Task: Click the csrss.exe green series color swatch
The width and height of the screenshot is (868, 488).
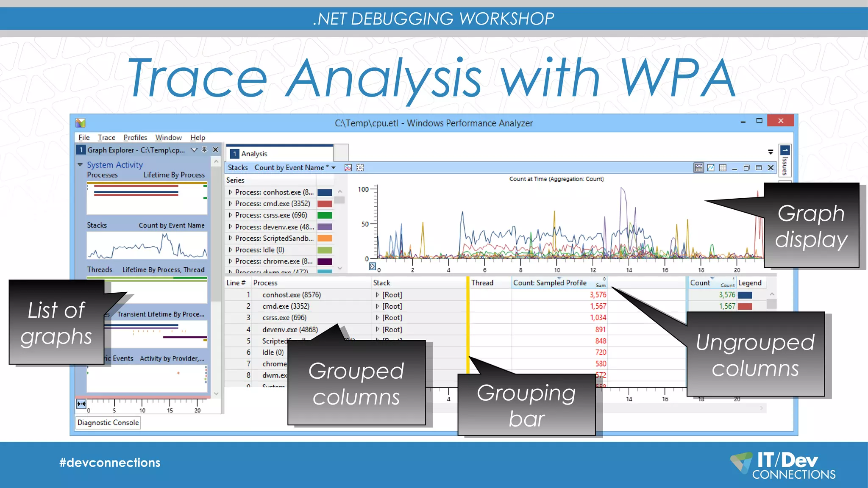Action: [325, 215]
